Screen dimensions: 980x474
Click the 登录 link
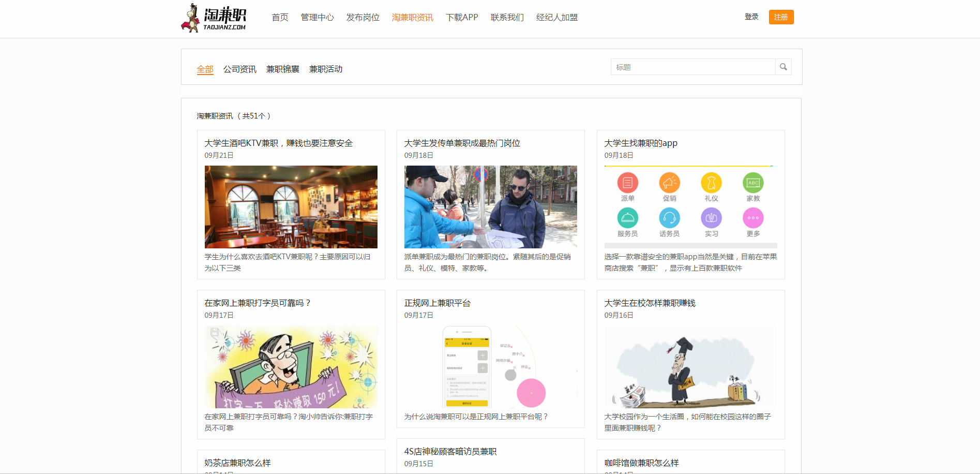point(751,17)
